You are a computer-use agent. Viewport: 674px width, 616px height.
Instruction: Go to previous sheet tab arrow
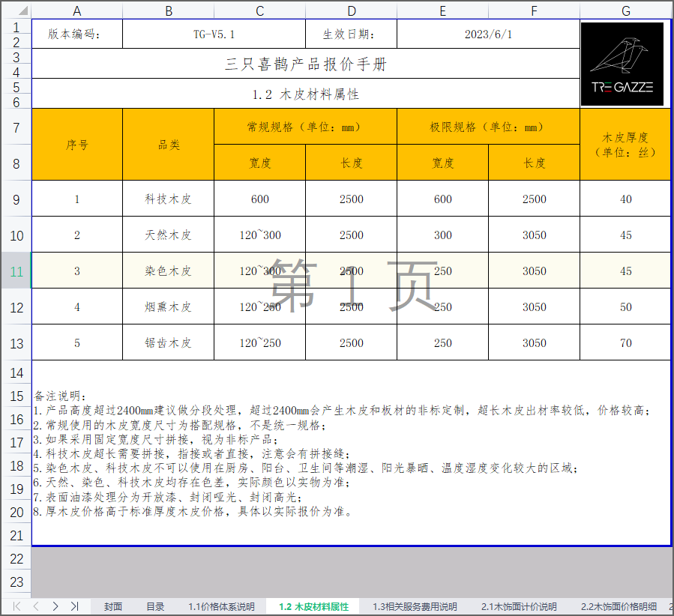36,606
